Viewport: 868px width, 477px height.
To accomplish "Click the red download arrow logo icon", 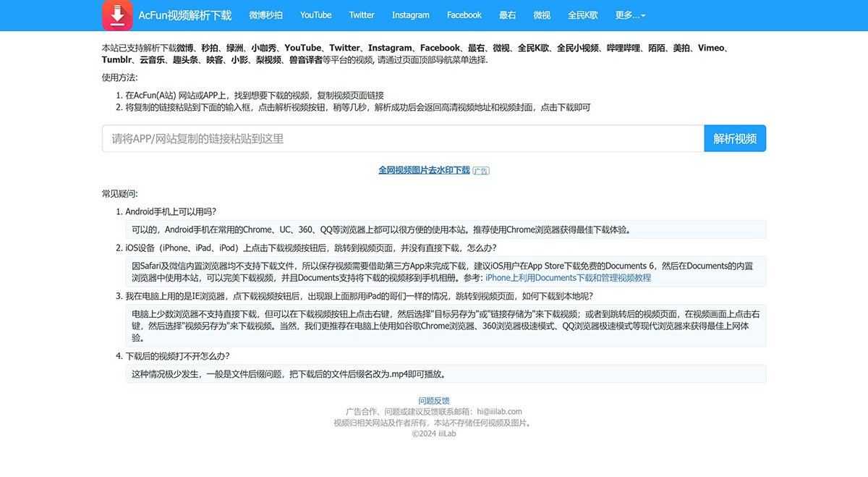I will coord(116,14).
